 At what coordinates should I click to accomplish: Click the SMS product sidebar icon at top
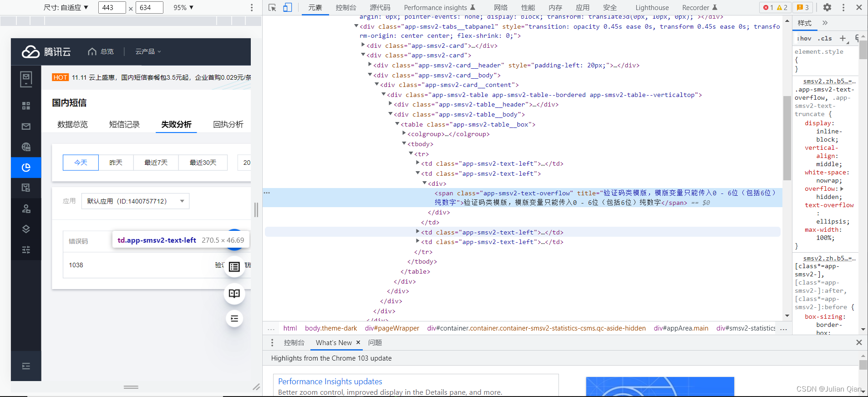click(x=26, y=79)
